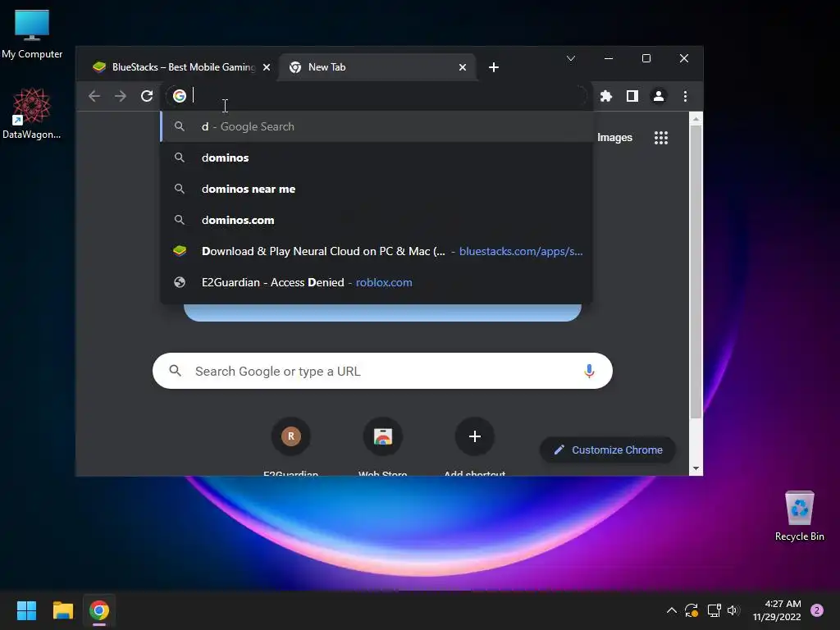Select the 'd - Google Search' suggestion

pos(377,126)
